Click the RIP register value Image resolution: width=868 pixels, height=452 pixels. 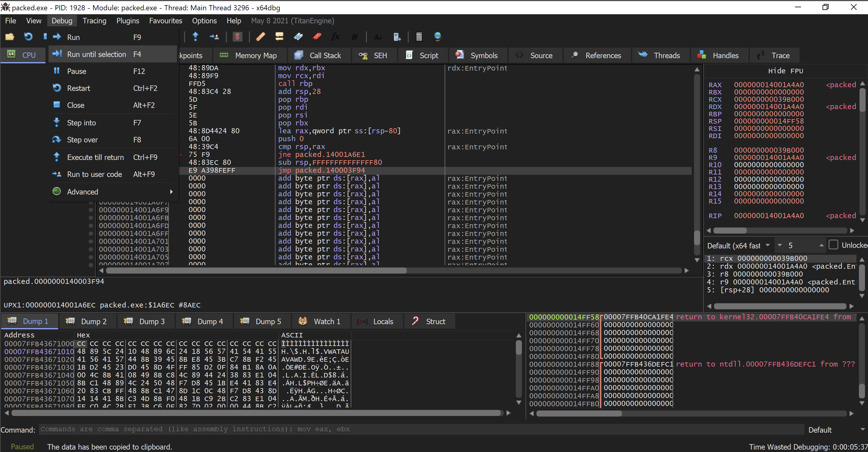click(769, 216)
